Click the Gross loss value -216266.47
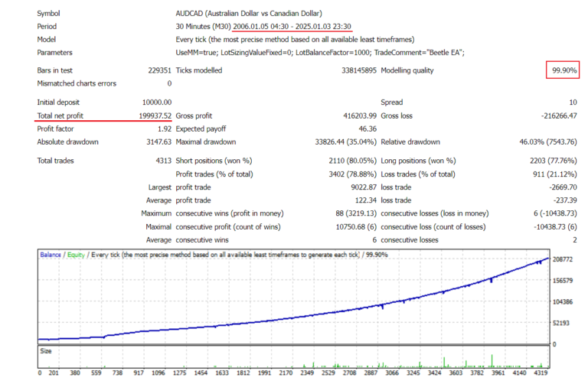This screenshot has height=381, width=588. pyautogui.click(x=554, y=116)
